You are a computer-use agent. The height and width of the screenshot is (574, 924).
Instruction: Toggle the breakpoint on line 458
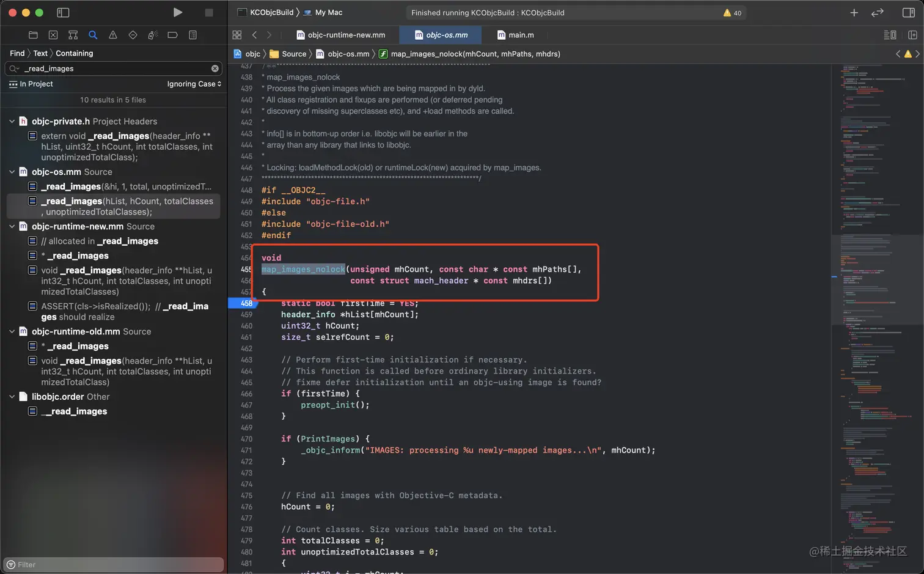[x=243, y=303]
